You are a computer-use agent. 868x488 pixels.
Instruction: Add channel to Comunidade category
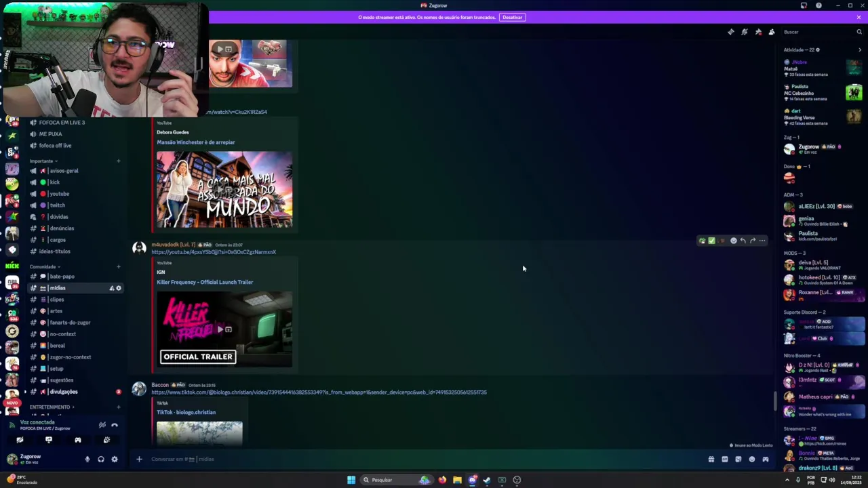pos(118,267)
